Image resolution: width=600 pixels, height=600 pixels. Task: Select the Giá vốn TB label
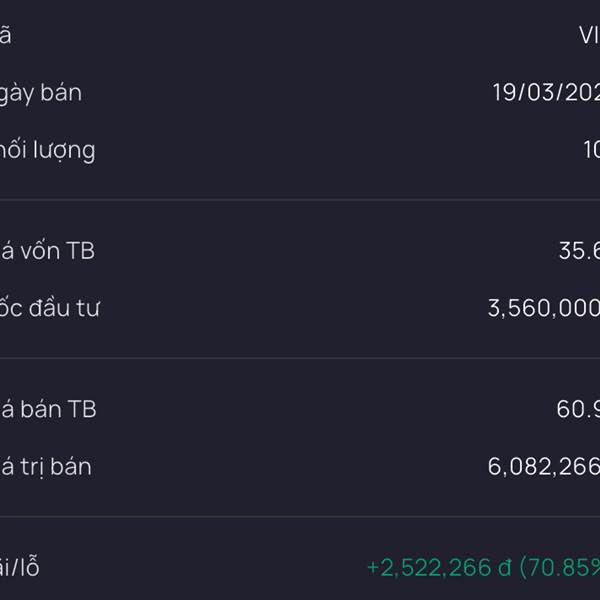click(x=47, y=251)
